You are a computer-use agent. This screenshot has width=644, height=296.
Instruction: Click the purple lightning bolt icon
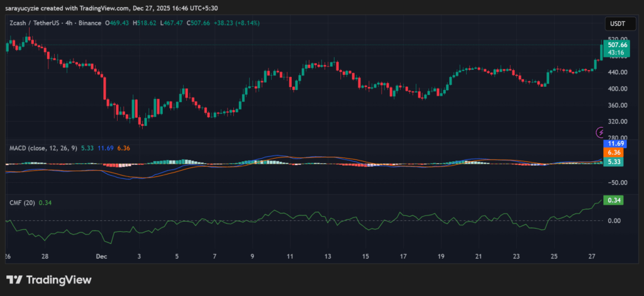click(601, 132)
